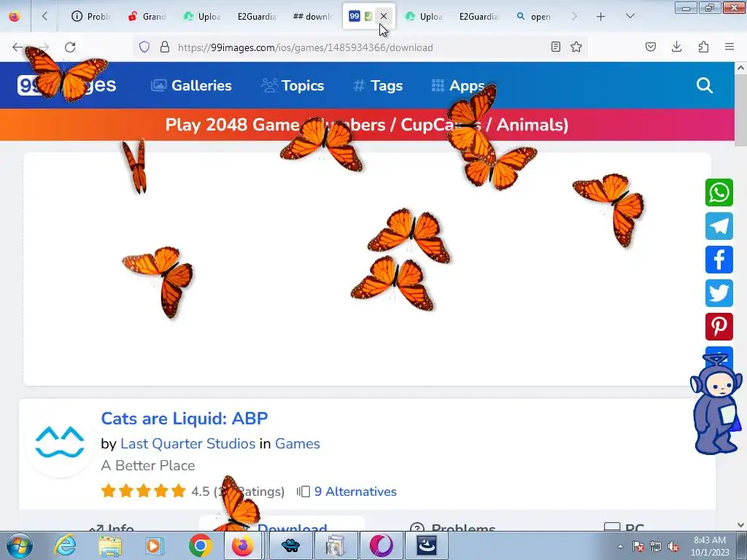Switch to the first Uploa... tab
Viewport: 747px width, 560px height.
201,16
